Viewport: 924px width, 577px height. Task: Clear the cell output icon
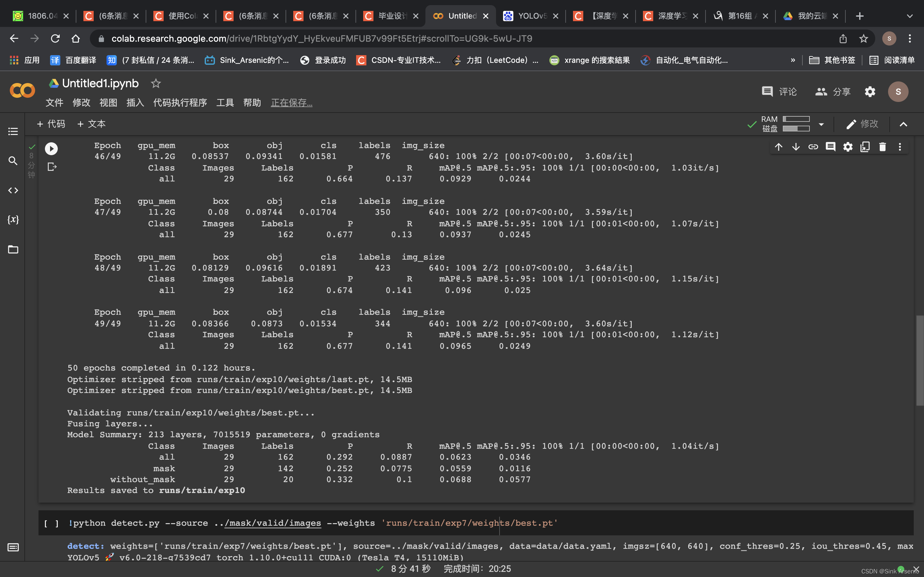(52, 167)
